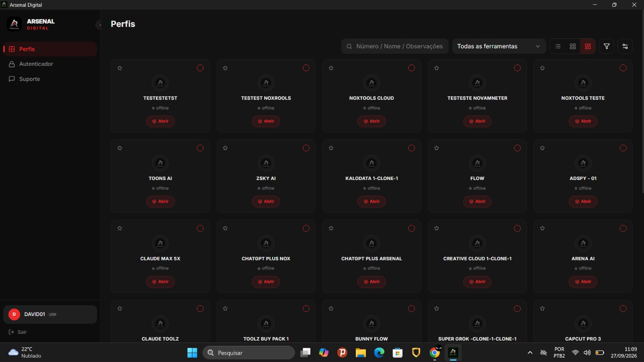Star the ARENA AI profile
The height and width of the screenshot is (362, 644).
pyautogui.click(x=542, y=228)
